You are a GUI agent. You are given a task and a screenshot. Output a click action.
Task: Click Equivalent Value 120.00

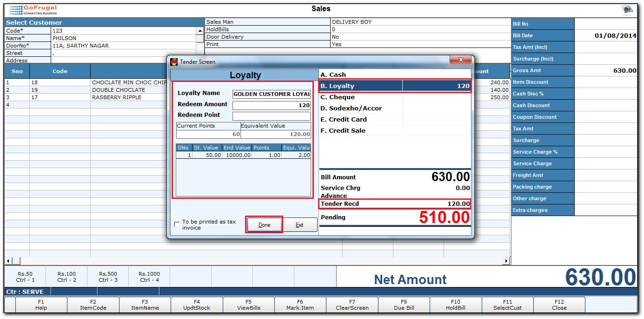[276, 134]
